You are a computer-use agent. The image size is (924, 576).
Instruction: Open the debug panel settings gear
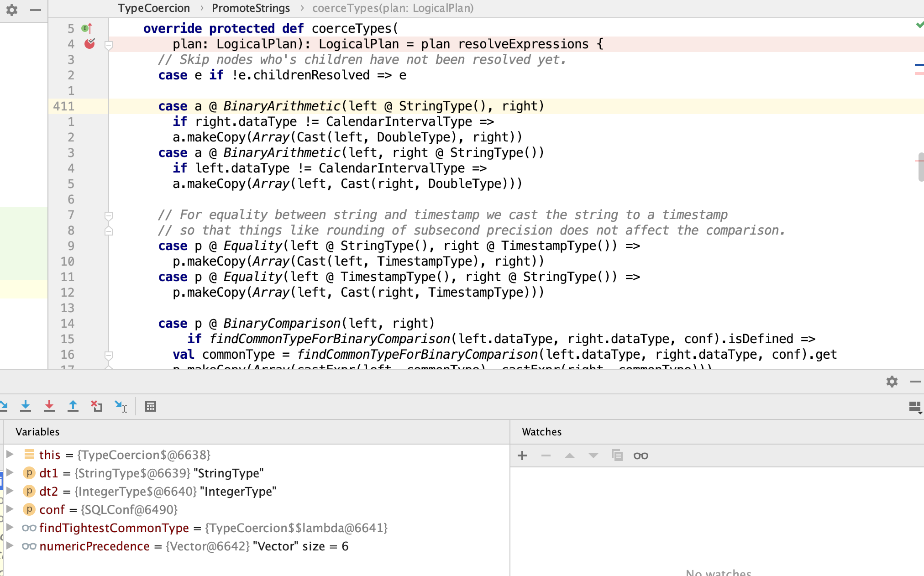[892, 381]
